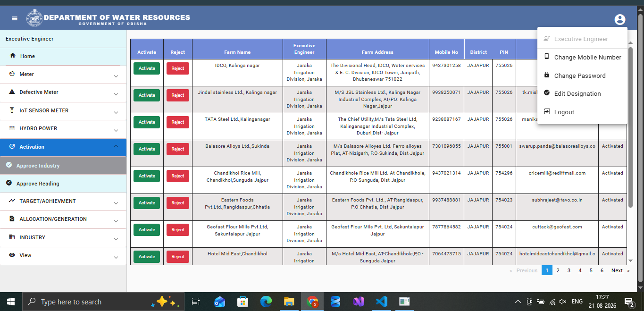Open VS Code from the taskbar

pyautogui.click(x=382, y=302)
